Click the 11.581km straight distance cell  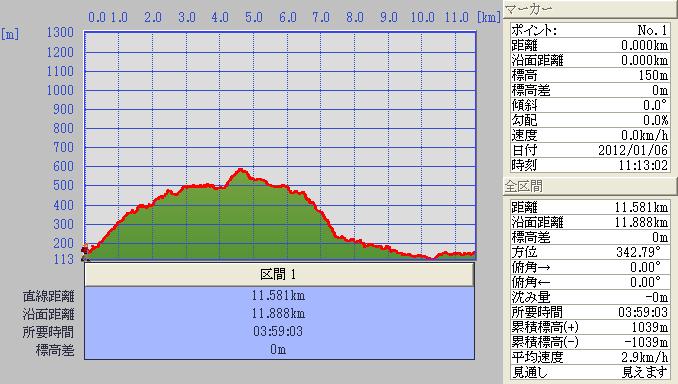(x=279, y=296)
